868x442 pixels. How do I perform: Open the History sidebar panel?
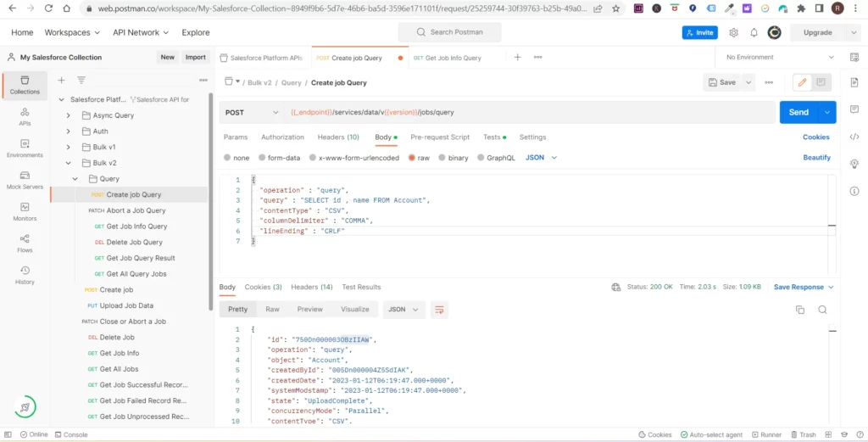[25, 275]
